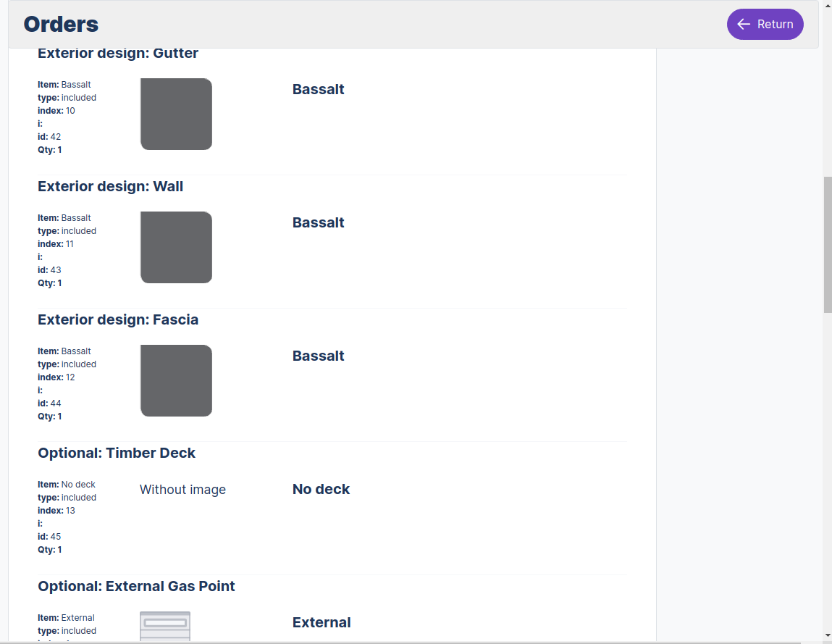Click the "Without image" placeholder text
832x644 pixels.
pos(182,490)
